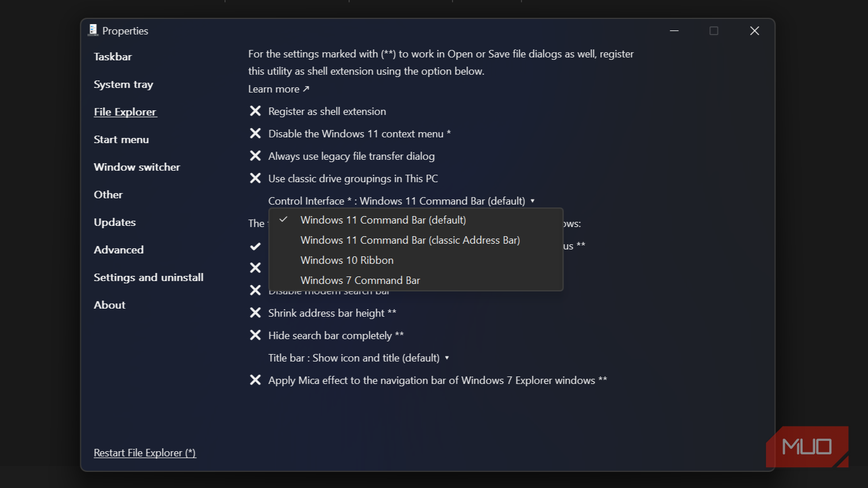Select Windows 10 Ribbon option

point(347,260)
